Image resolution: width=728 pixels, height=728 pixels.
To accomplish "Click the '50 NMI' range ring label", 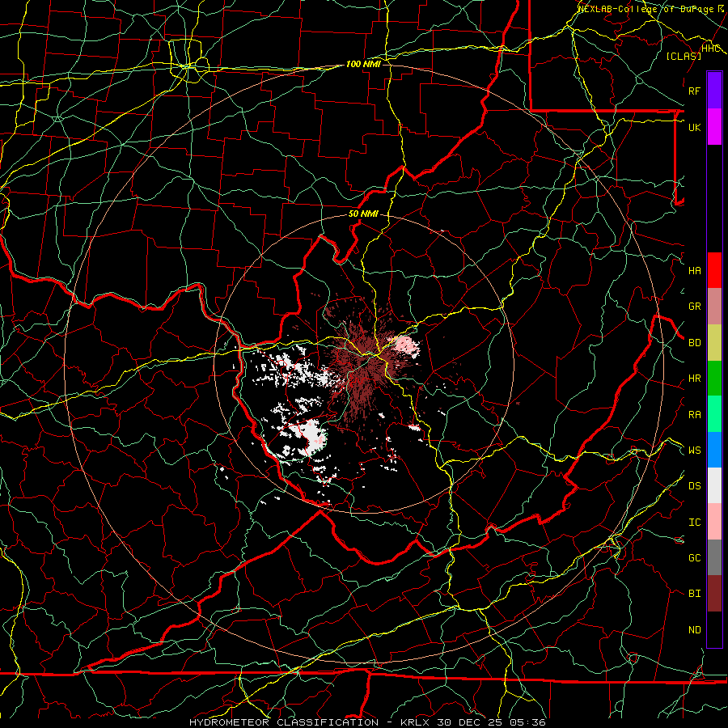I will [363, 214].
